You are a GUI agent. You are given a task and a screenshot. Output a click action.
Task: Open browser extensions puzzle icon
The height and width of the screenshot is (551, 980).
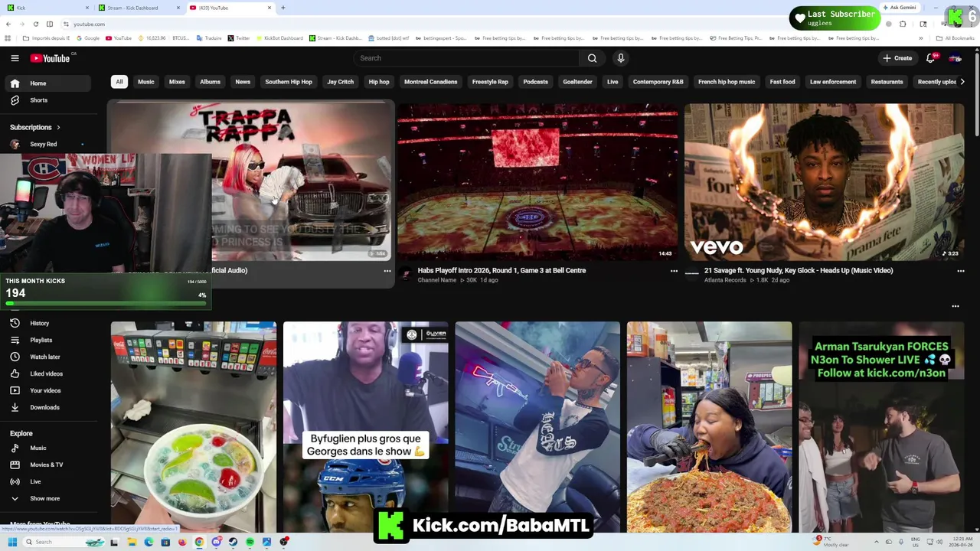tap(903, 24)
